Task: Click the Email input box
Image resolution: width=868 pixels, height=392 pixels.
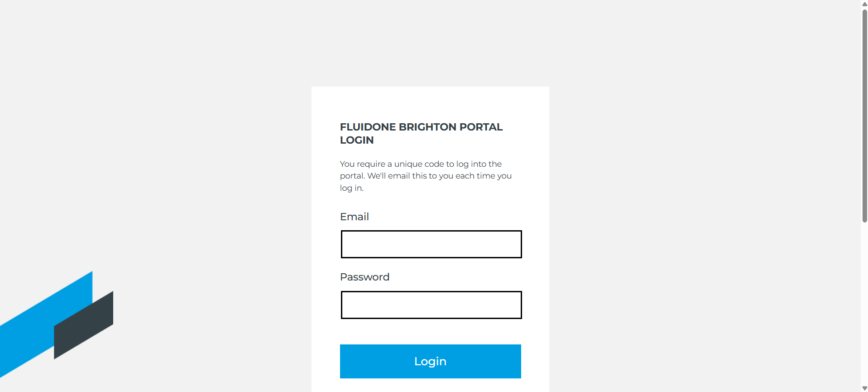Action: click(x=431, y=244)
